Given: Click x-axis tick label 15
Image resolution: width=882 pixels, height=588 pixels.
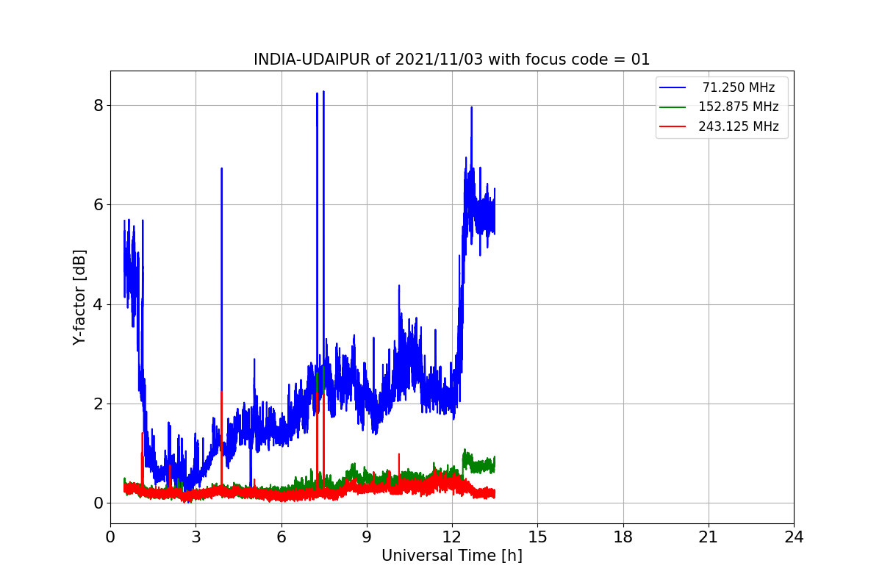Looking at the screenshot, I should [537, 537].
